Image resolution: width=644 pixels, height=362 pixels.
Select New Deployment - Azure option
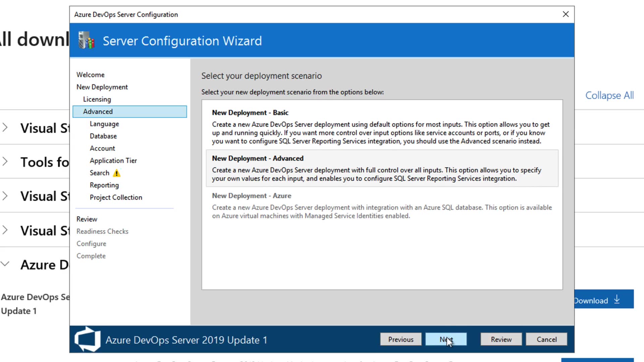382,205
